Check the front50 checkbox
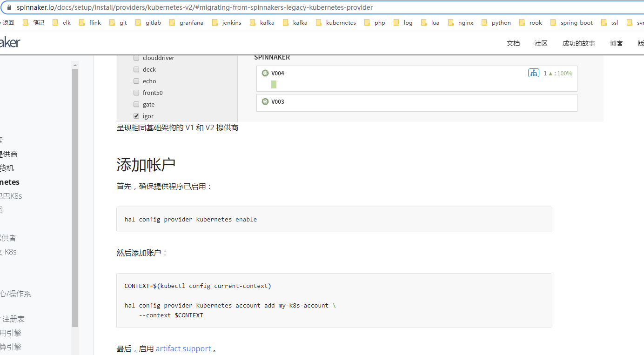644x355 pixels. click(x=136, y=93)
